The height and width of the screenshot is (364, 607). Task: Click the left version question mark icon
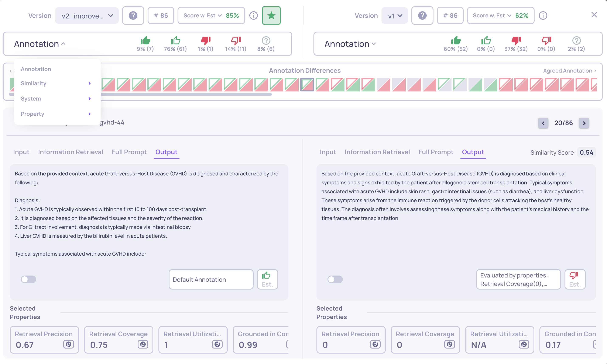point(133,15)
